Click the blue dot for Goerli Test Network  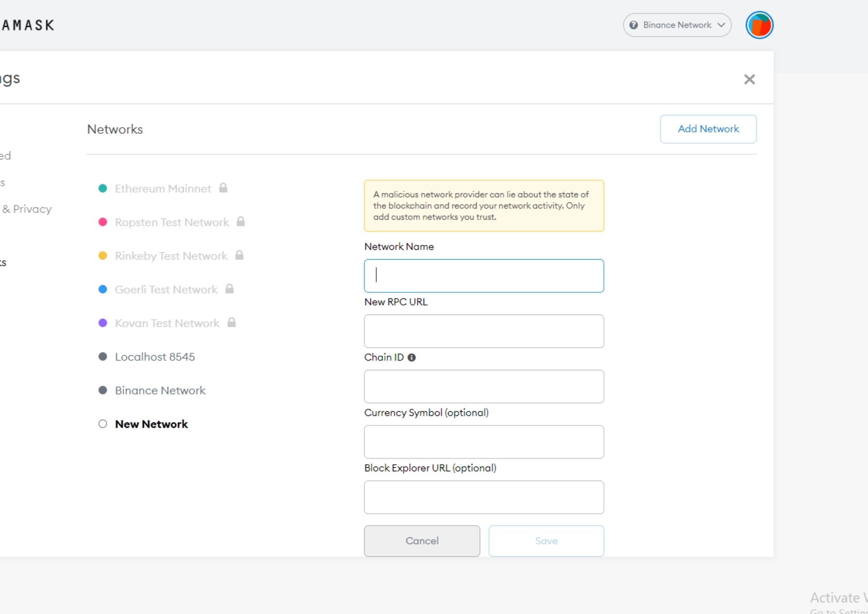(x=102, y=289)
